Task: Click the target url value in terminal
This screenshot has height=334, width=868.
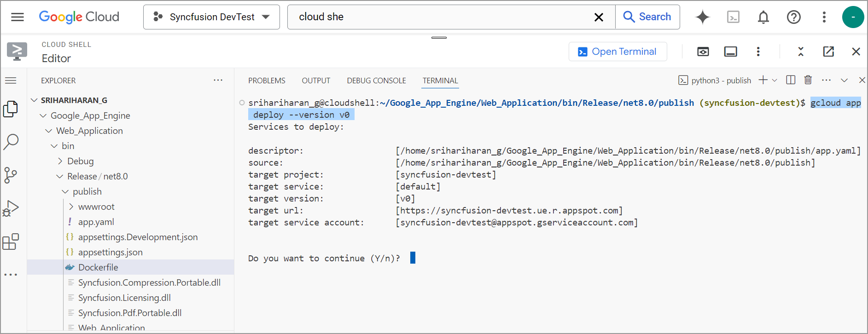Action: 509,210
